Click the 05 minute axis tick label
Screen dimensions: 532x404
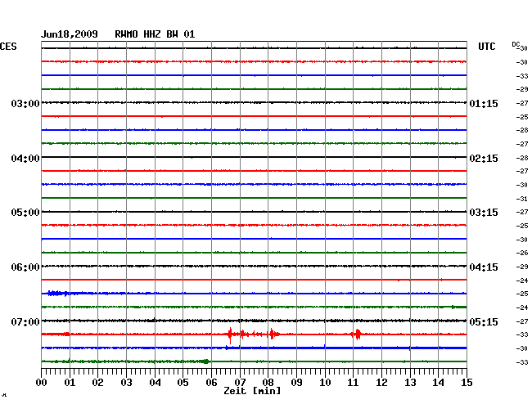(183, 383)
